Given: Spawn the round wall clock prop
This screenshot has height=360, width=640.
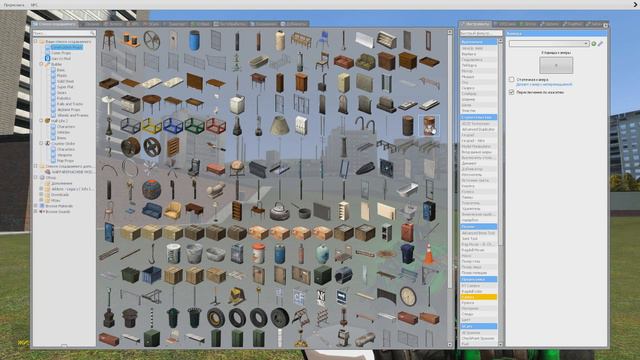Looking at the screenshot, I should click(x=407, y=296).
